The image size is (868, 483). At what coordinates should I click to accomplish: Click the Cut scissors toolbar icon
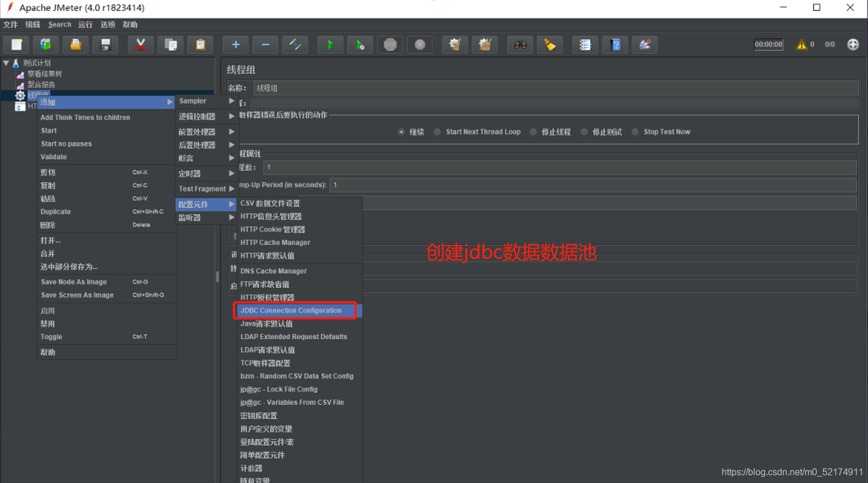[x=141, y=45]
